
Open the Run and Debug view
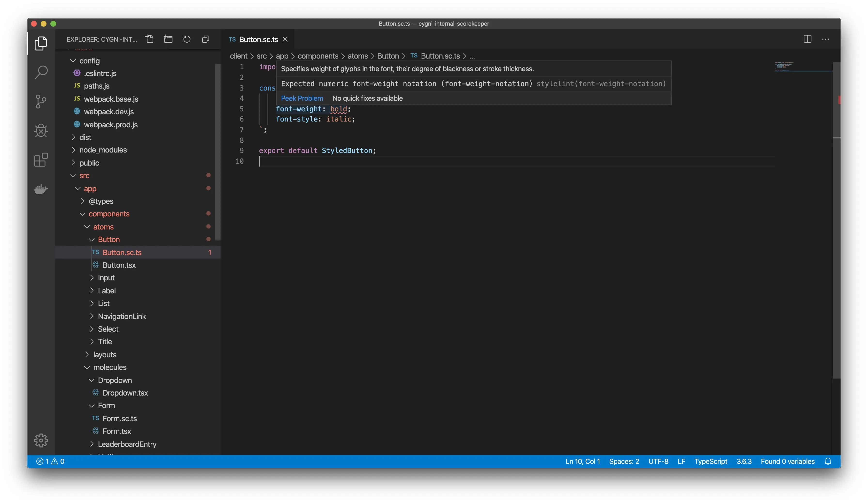tap(41, 130)
